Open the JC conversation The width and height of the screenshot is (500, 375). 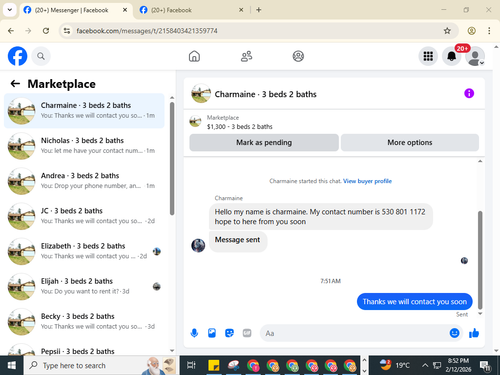pyautogui.click(x=84, y=216)
